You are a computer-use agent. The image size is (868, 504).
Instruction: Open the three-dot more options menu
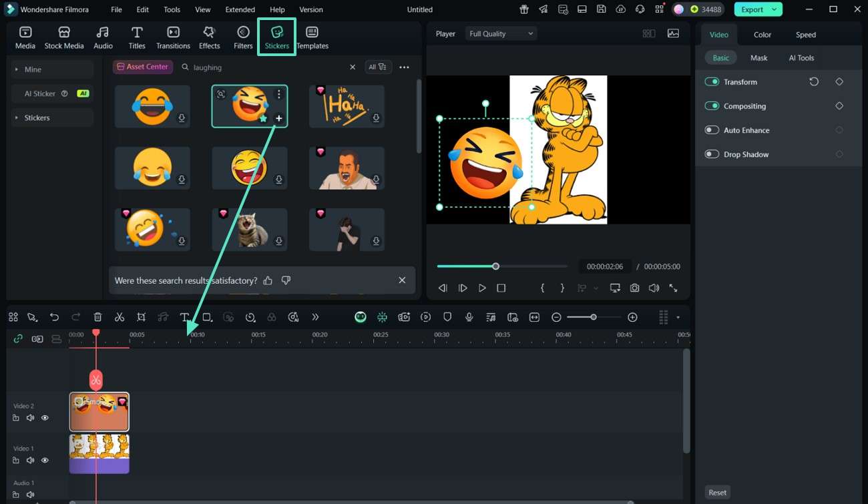click(x=404, y=67)
